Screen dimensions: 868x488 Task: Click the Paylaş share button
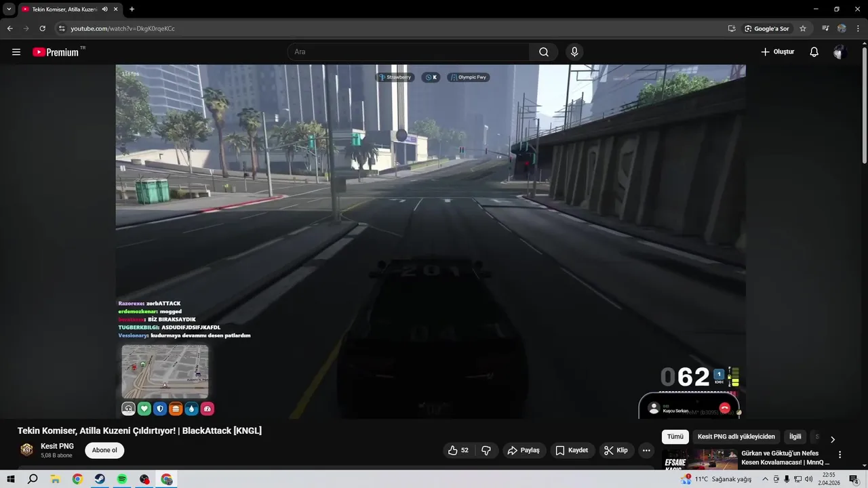click(x=524, y=450)
